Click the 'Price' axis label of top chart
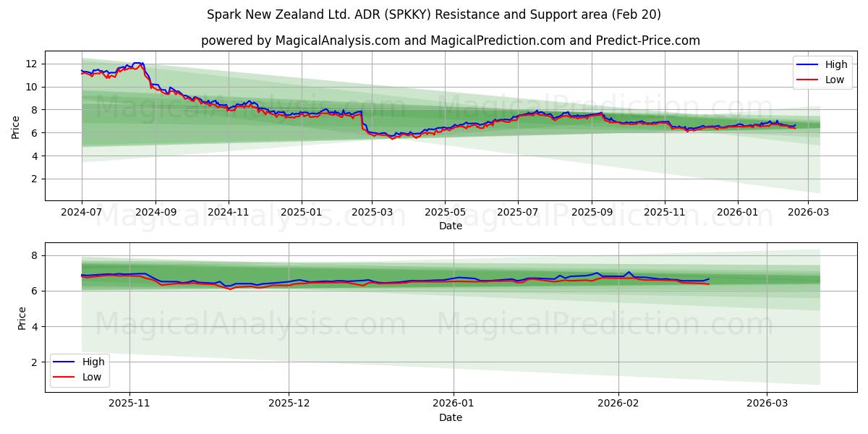The height and width of the screenshot is (434, 868). [16, 126]
